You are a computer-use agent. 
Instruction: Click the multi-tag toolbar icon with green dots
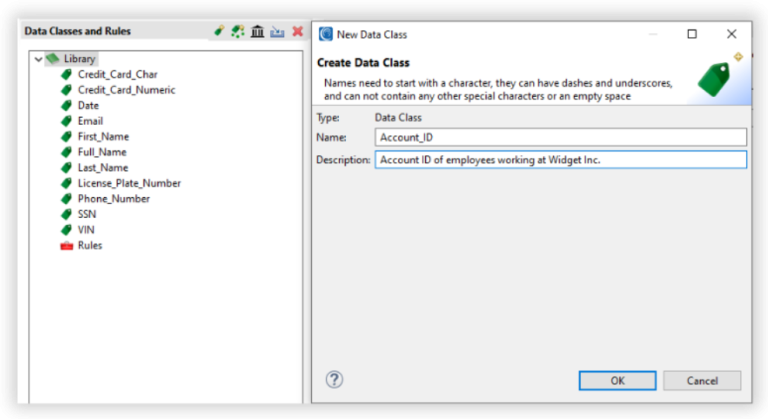pyautogui.click(x=238, y=31)
